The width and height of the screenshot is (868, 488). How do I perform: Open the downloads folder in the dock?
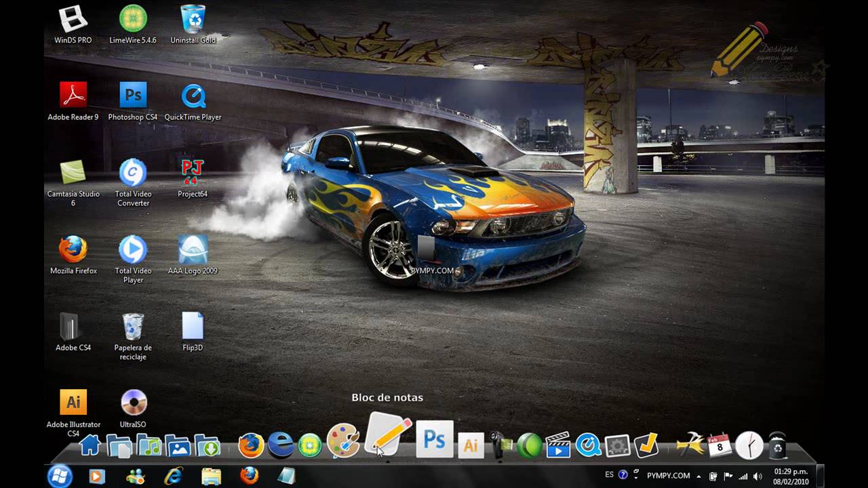(x=208, y=445)
